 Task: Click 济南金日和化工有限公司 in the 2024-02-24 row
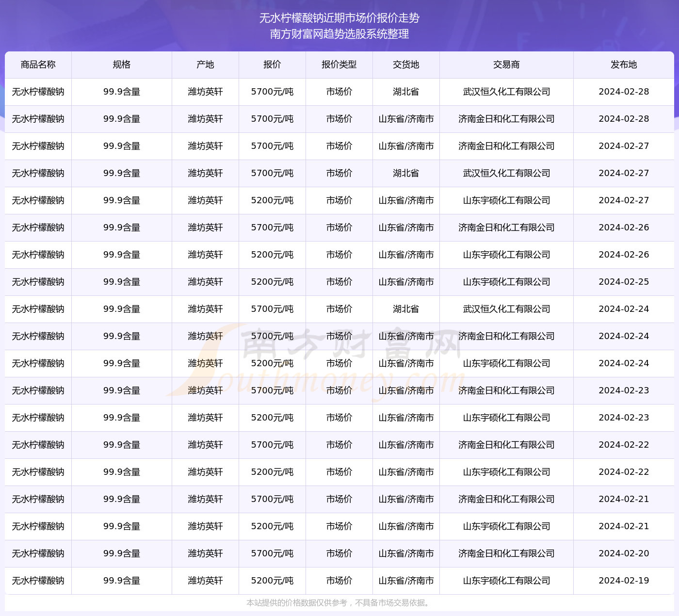tap(506, 336)
